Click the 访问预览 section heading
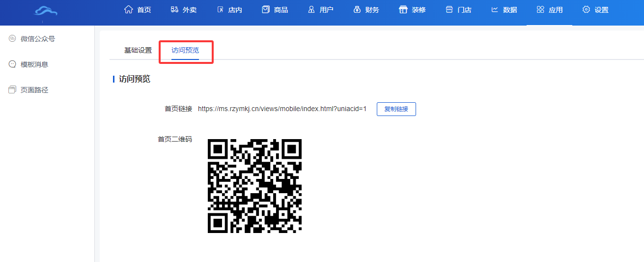 (135, 79)
